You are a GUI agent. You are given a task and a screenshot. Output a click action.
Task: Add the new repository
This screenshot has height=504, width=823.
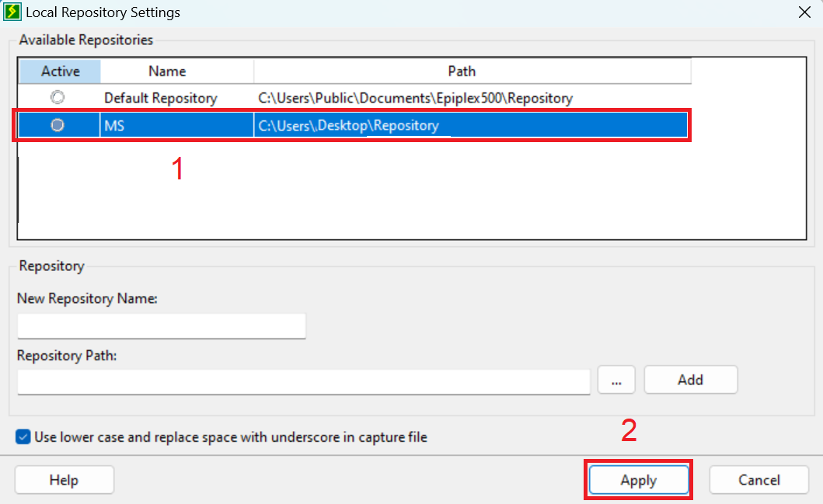click(690, 380)
